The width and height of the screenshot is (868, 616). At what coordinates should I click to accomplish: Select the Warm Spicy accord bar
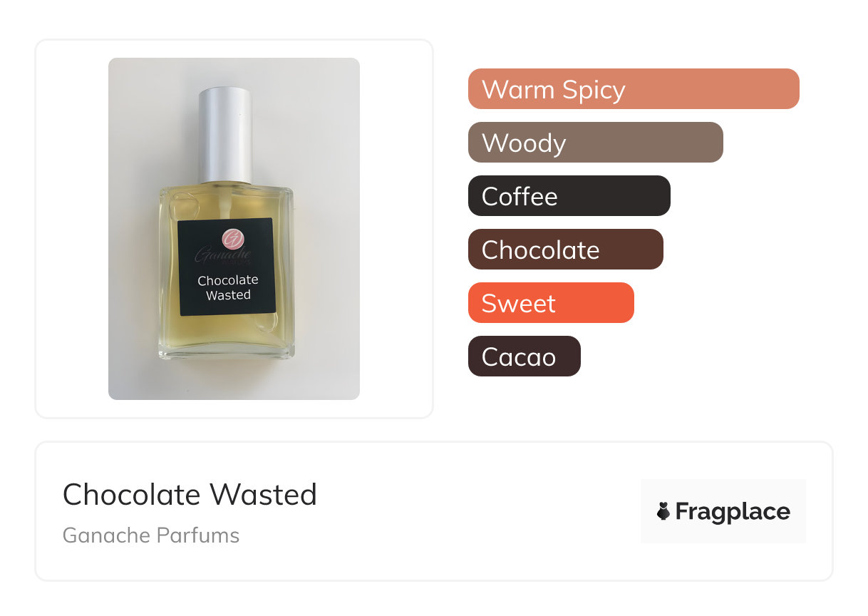pos(634,89)
